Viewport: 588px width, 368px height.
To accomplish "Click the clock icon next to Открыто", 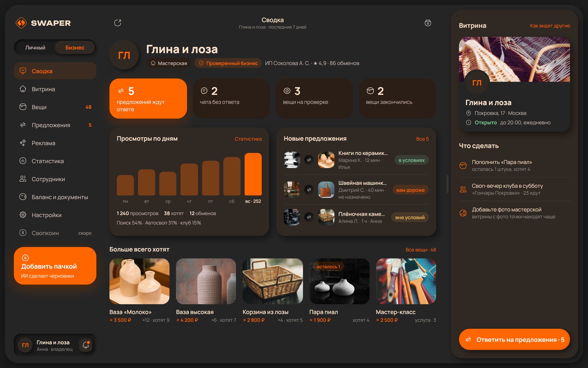I will [x=468, y=122].
